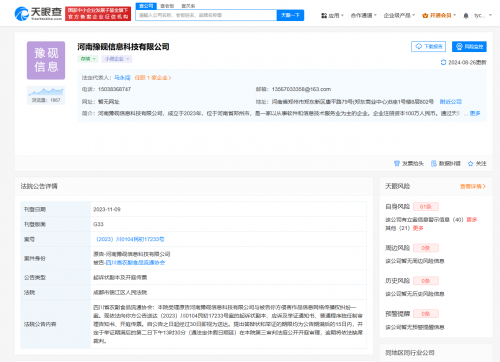This screenshot has height=362, width=500.
Task: Open defendant 四川省农副食品流通协会 link
Action: coord(135,263)
